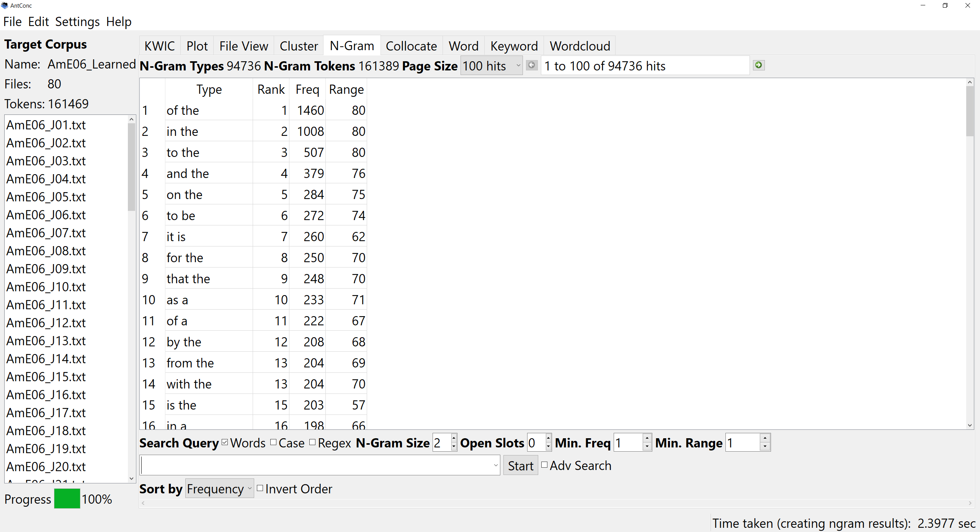
Task: Switch to the Collocate tab
Action: 411,46
